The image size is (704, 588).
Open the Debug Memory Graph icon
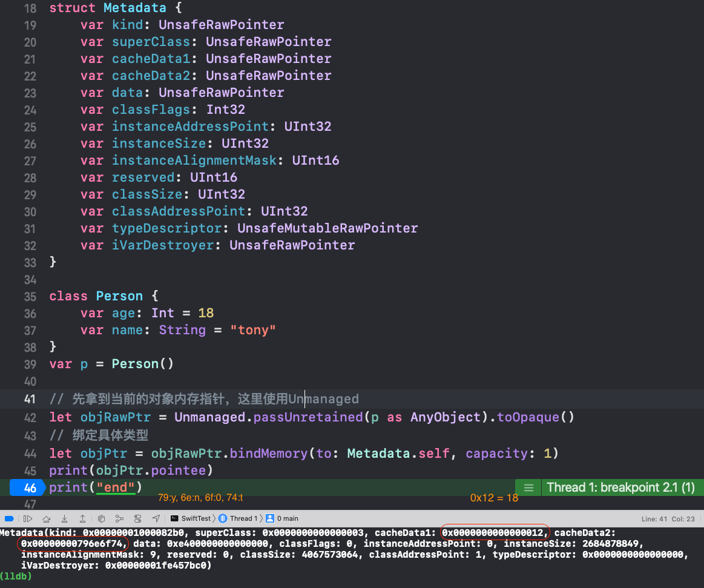pos(119,518)
